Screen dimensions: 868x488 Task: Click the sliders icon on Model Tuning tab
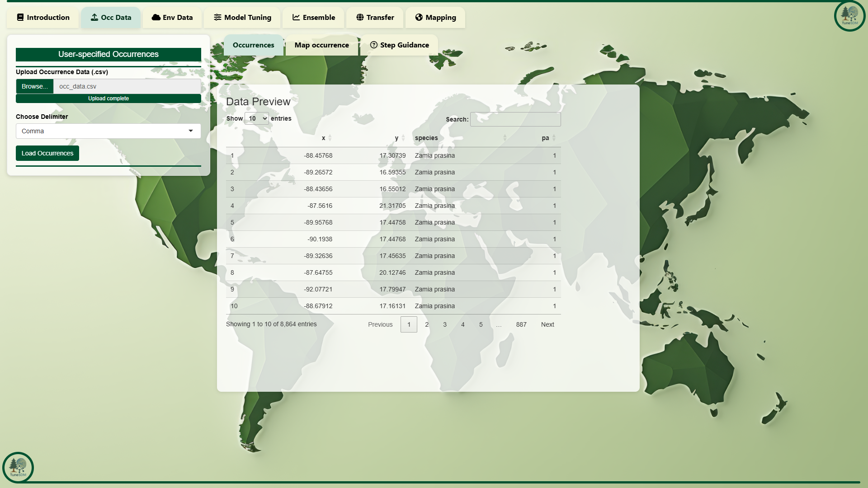click(x=217, y=18)
